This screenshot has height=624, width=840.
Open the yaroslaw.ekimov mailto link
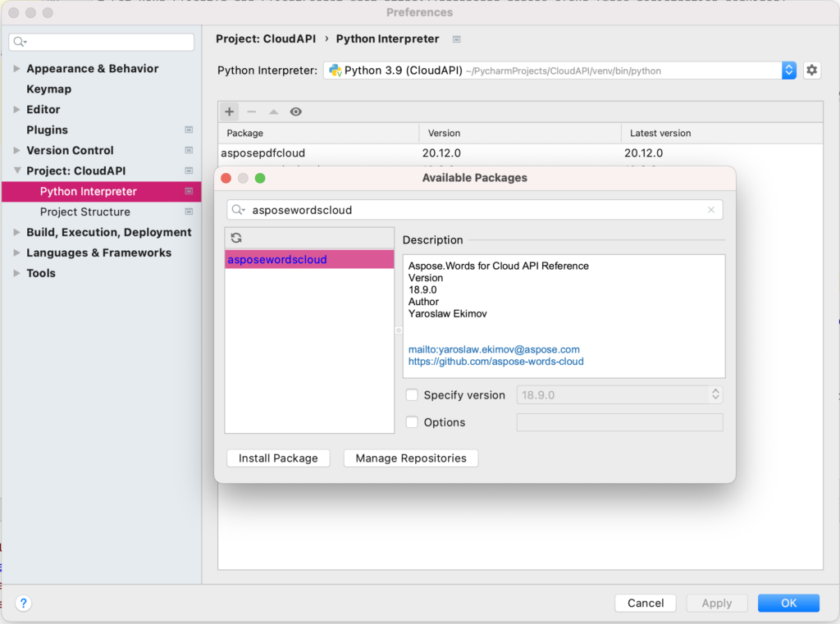click(494, 349)
